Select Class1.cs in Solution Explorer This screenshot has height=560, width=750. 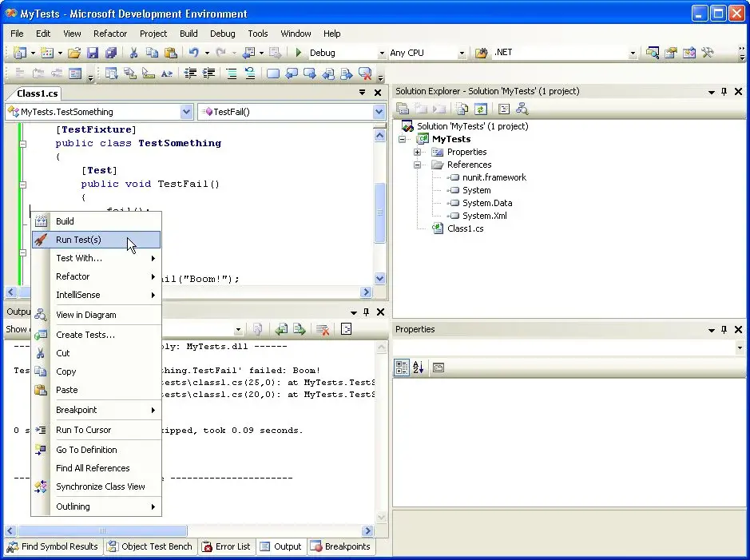pyautogui.click(x=465, y=228)
